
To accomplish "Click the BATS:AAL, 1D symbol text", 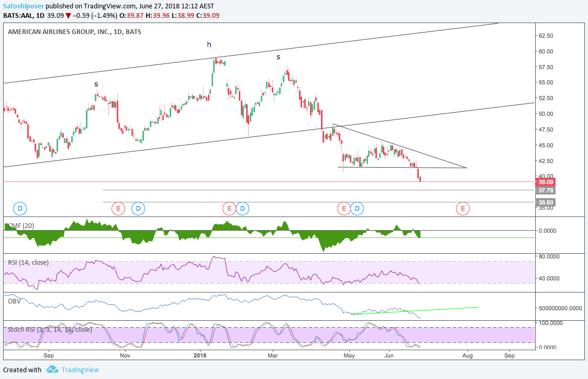I will 24,16.
